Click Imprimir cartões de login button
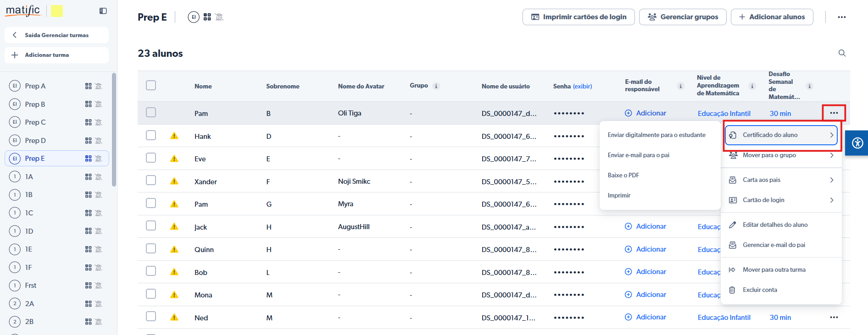The image size is (868, 335). click(579, 17)
